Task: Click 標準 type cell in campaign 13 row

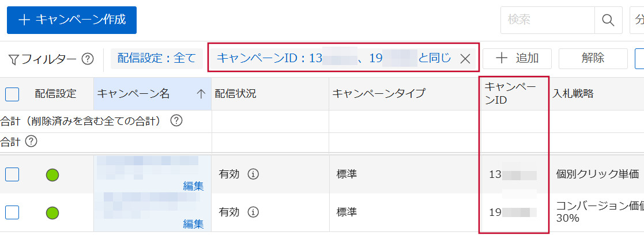Action: [x=347, y=174]
